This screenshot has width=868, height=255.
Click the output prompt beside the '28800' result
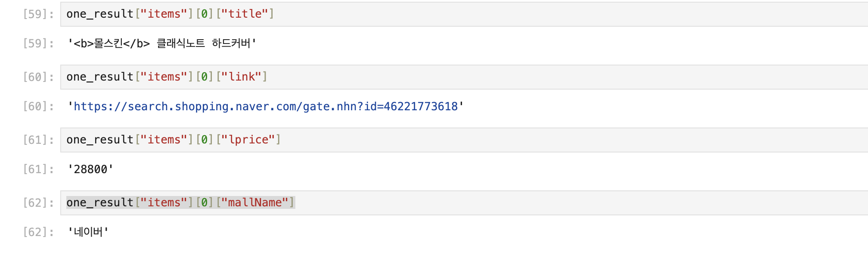click(38, 169)
